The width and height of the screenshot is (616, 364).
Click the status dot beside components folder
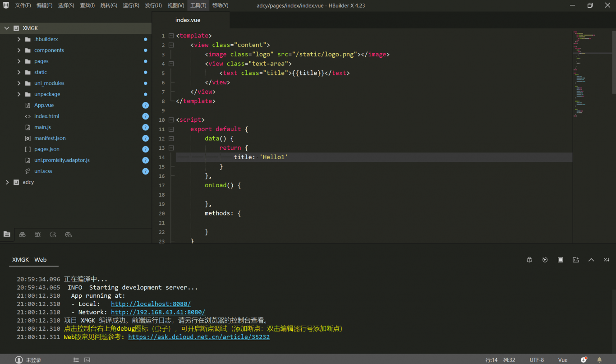click(x=145, y=50)
